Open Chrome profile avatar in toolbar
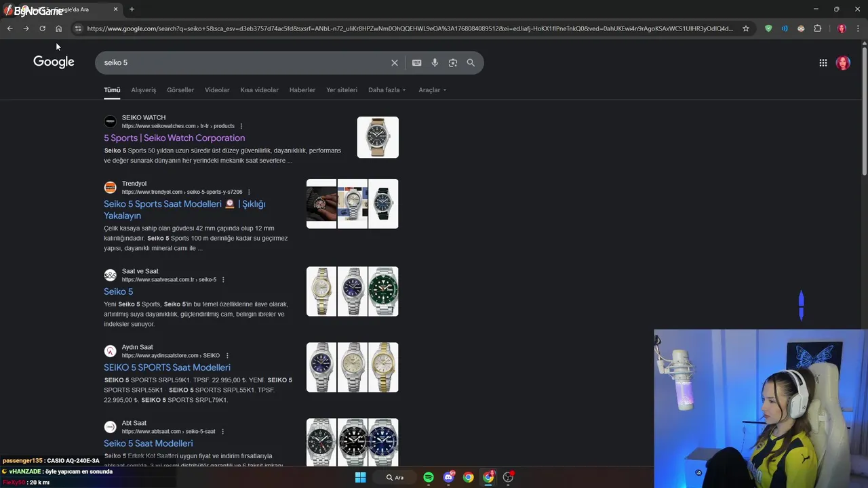Image resolution: width=868 pixels, height=488 pixels. 842,28
